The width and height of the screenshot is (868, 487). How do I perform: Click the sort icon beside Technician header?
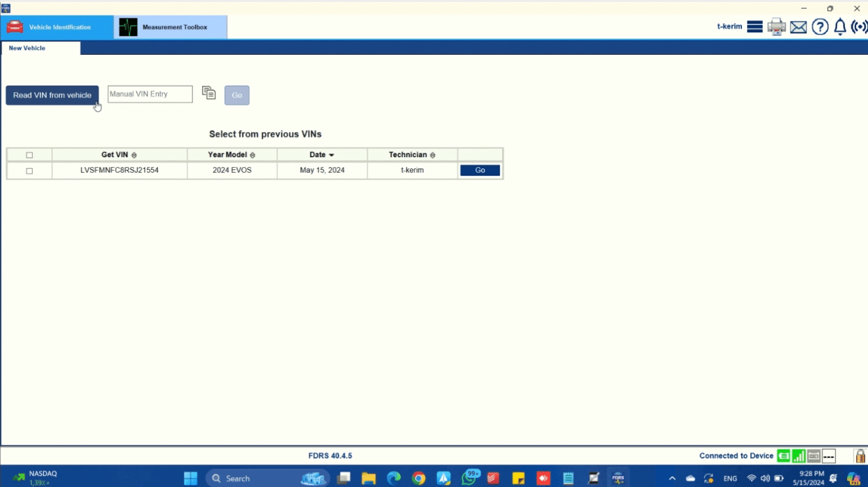click(433, 155)
